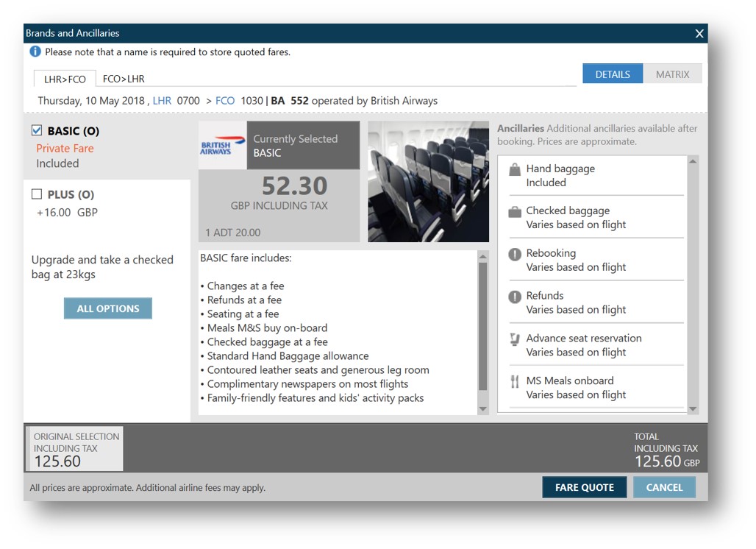Click the Rebooking ancillary text
This screenshot has width=756, height=549.
pos(576,260)
